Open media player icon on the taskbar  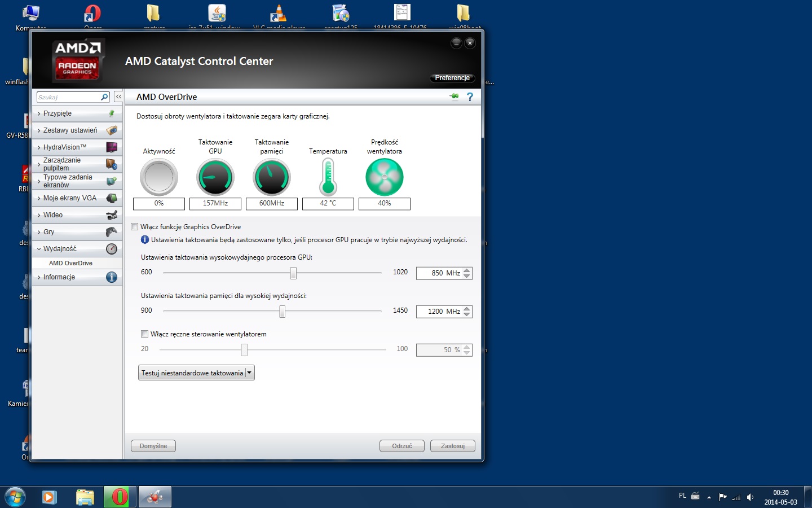(x=50, y=497)
